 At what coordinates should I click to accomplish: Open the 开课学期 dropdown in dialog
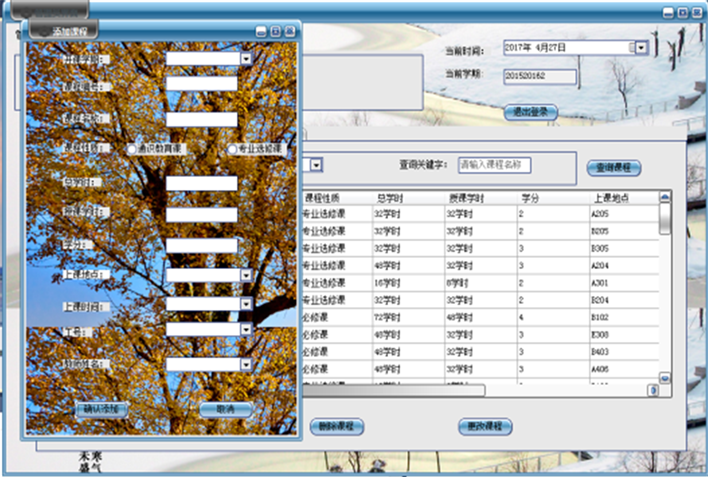click(x=246, y=59)
